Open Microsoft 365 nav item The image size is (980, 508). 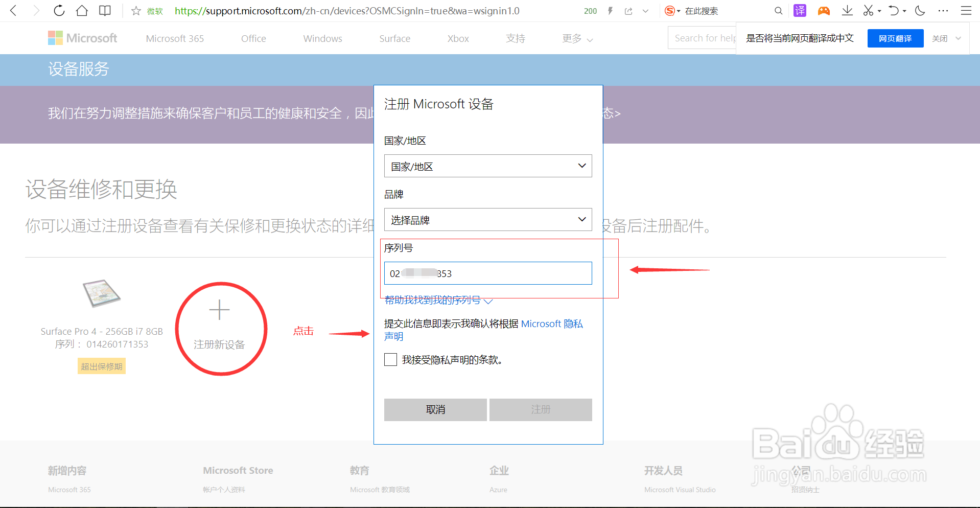175,38
